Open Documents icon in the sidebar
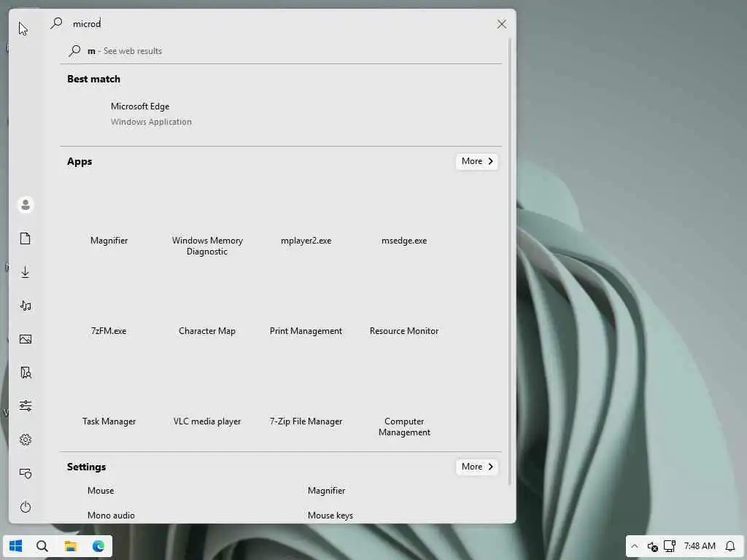This screenshot has height=560, width=747. [x=26, y=238]
